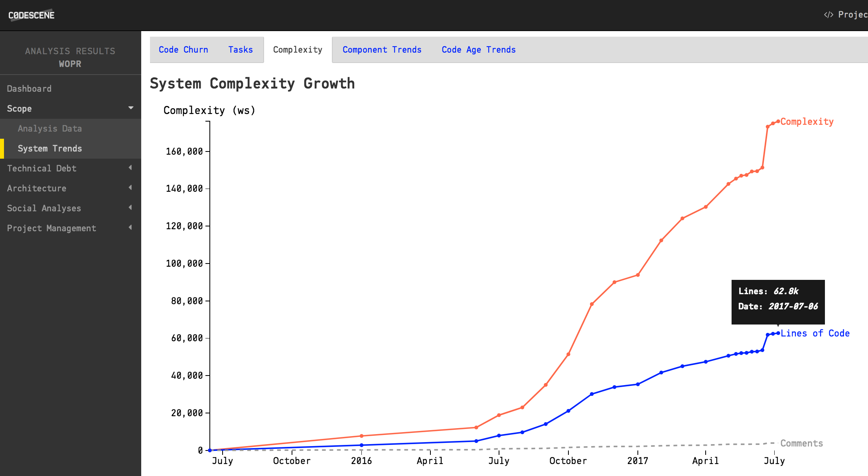This screenshot has height=476, width=868.
Task: Click the Comments legend label
Action: coord(802,443)
